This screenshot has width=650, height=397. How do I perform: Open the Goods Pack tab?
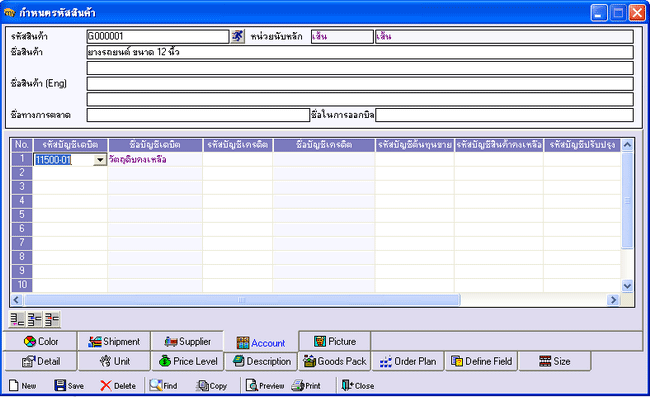(x=335, y=361)
